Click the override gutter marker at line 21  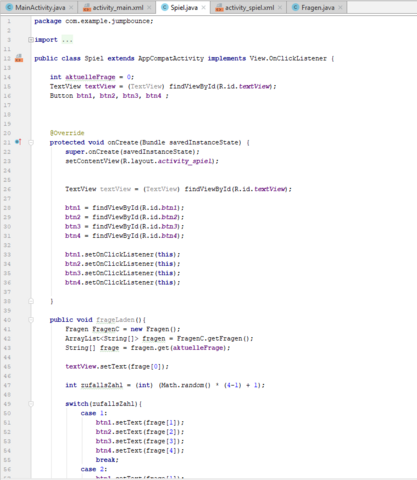point(18,142)
